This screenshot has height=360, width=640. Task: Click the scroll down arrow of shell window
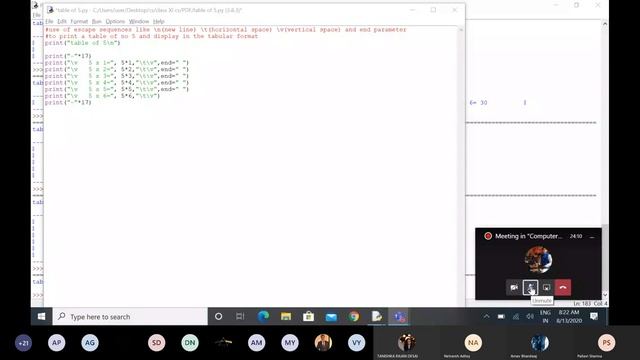(605, 295)
